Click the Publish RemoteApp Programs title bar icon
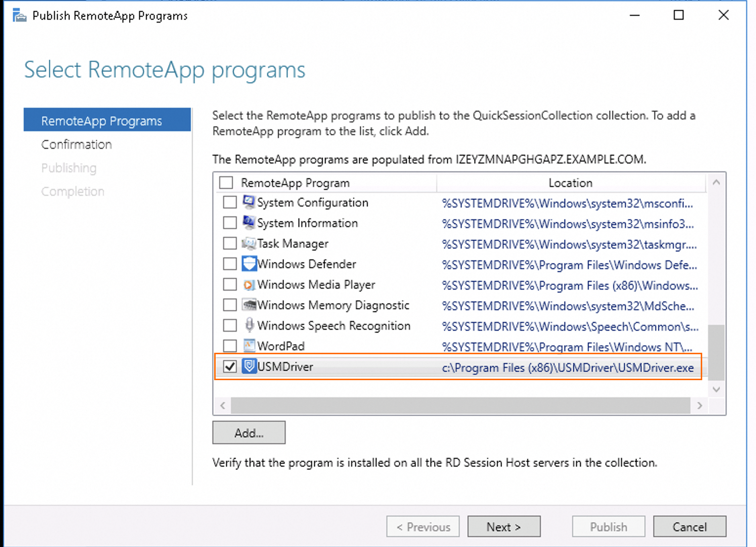This screenshot has height=547, width=756. 20,16
